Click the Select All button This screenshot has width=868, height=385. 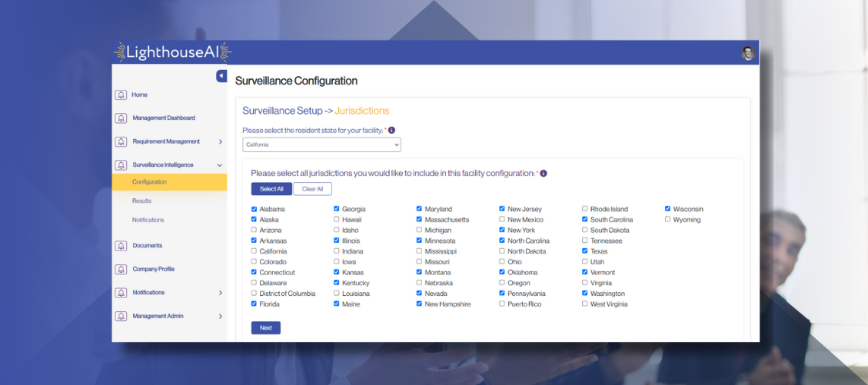[271, 189]
